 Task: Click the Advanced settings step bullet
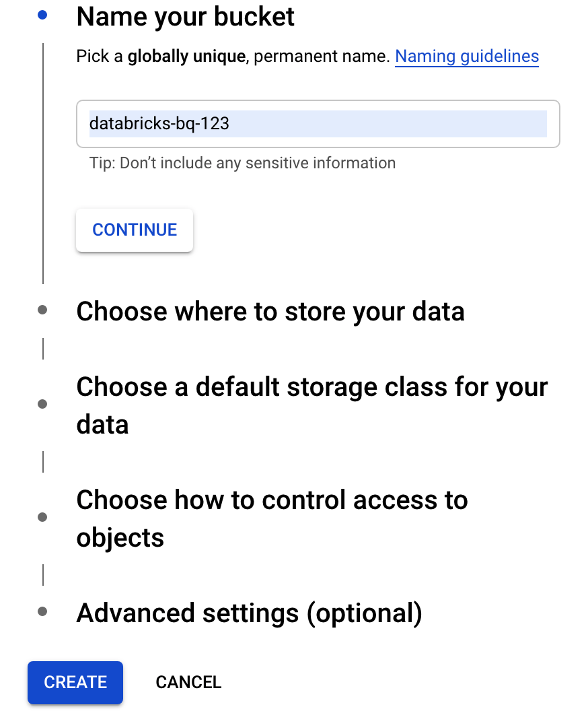[x=43, y=612]
